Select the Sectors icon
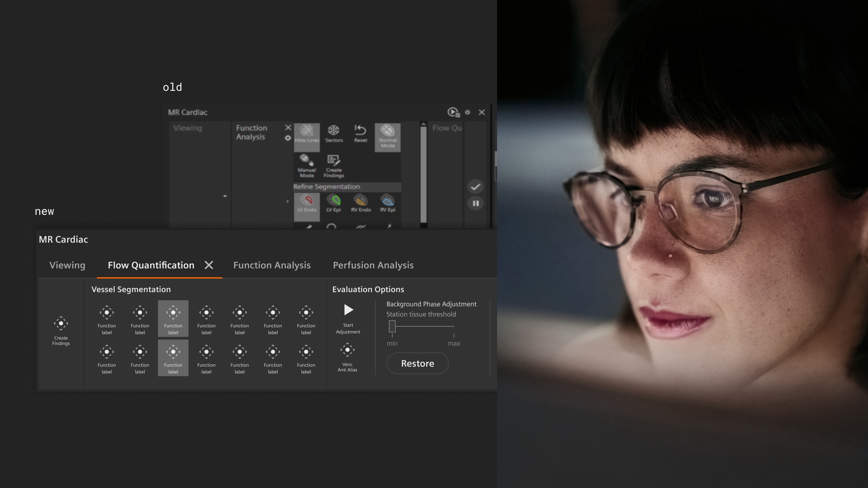 (x=334, y=130)
